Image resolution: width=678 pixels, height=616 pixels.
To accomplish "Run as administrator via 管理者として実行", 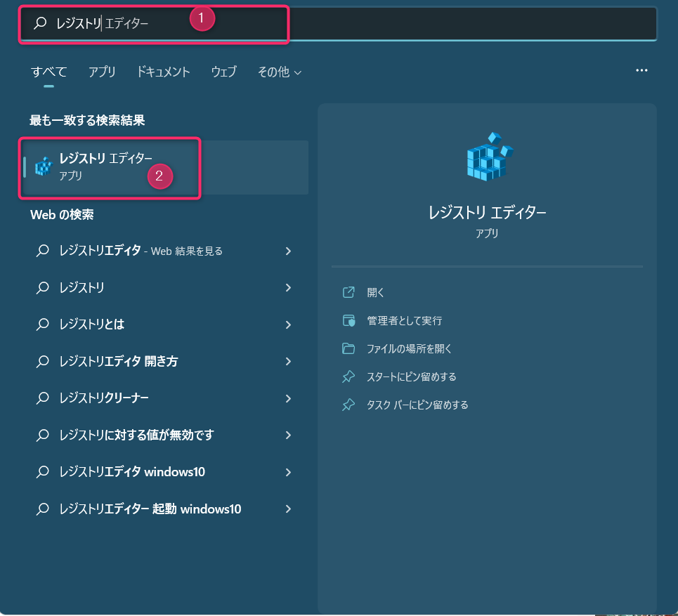I will (404, 320).
